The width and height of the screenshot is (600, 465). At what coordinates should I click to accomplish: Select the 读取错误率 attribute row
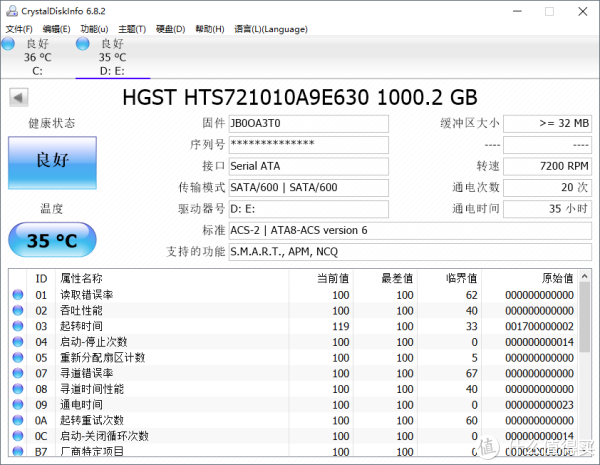pos(293,295)
